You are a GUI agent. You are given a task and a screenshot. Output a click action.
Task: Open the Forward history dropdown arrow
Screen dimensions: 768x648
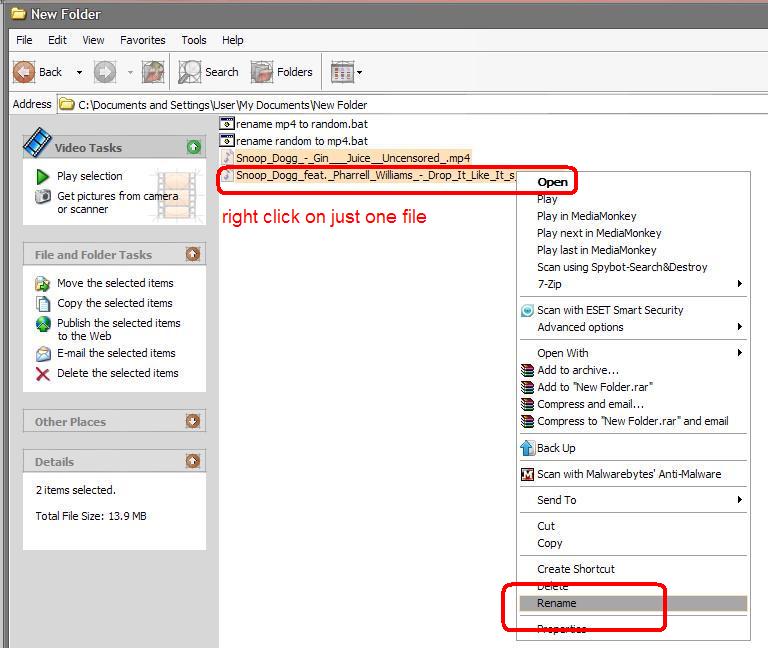point(130,72)
